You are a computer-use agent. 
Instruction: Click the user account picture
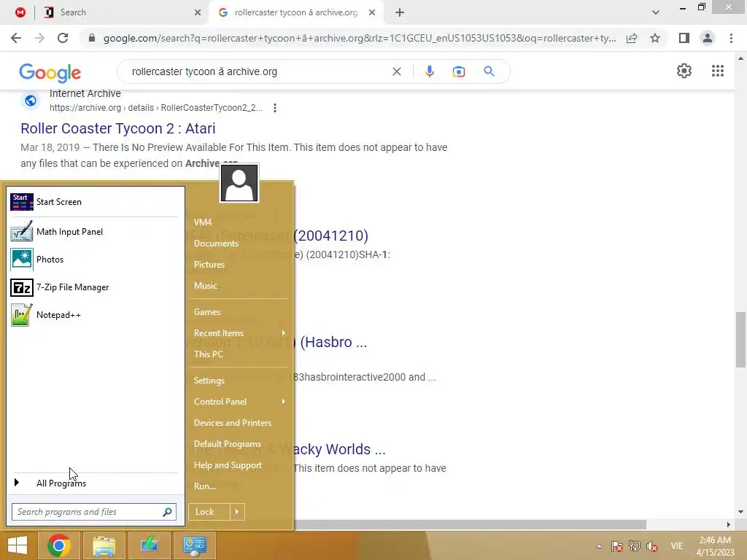239,183
